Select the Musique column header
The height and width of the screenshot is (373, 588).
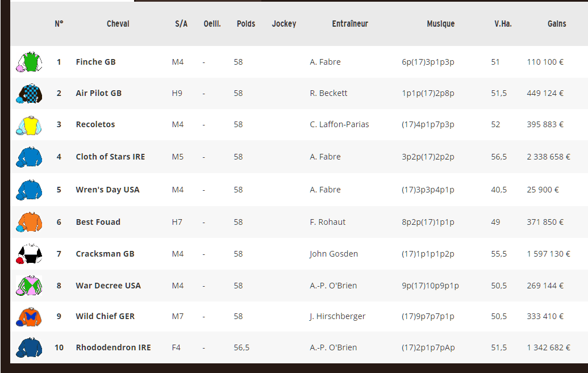441,24
